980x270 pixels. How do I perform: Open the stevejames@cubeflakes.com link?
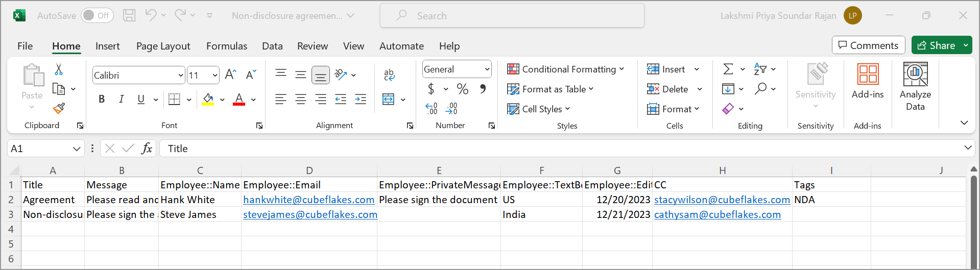(x=310, y=214)
